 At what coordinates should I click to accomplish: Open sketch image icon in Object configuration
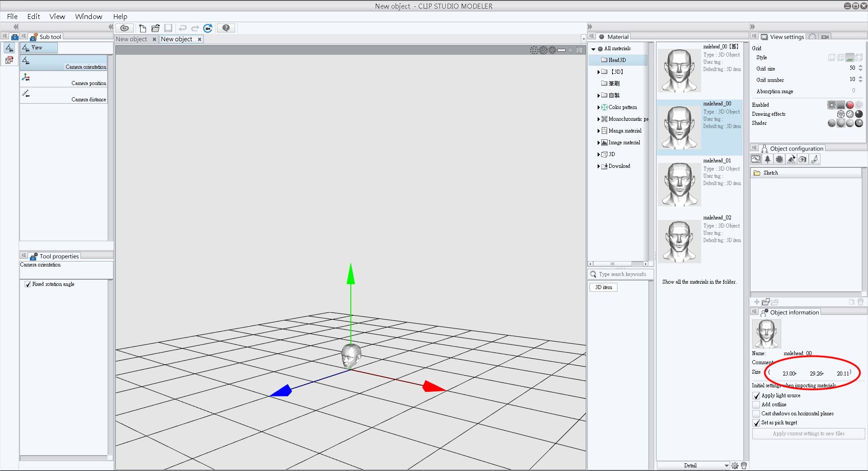(755, 159)
